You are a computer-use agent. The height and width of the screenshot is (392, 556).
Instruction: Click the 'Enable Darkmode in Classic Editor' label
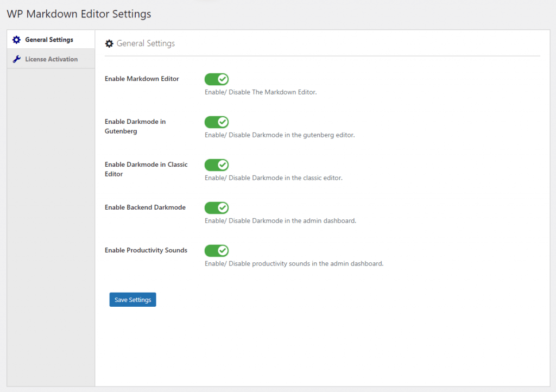point(146,169)
